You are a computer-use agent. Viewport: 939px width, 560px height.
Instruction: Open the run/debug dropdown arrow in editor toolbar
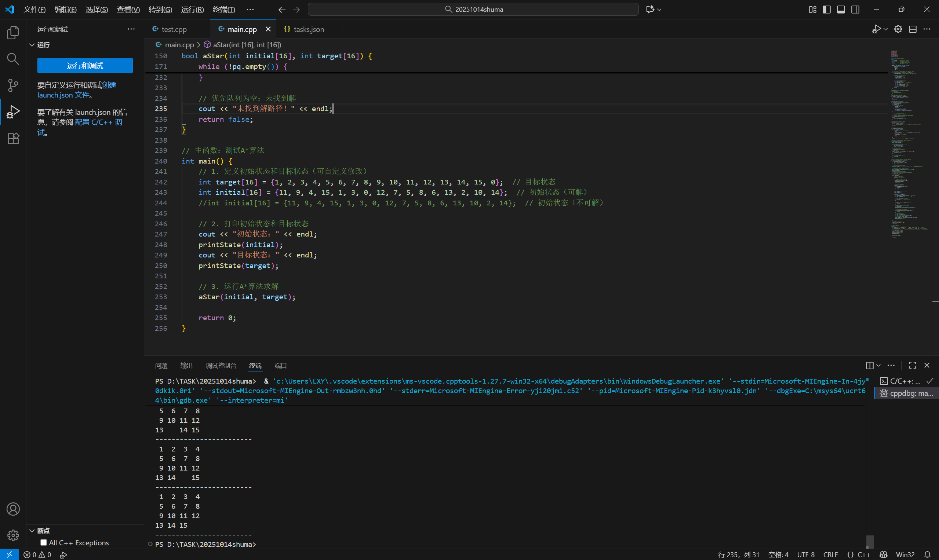click(886, 29)
